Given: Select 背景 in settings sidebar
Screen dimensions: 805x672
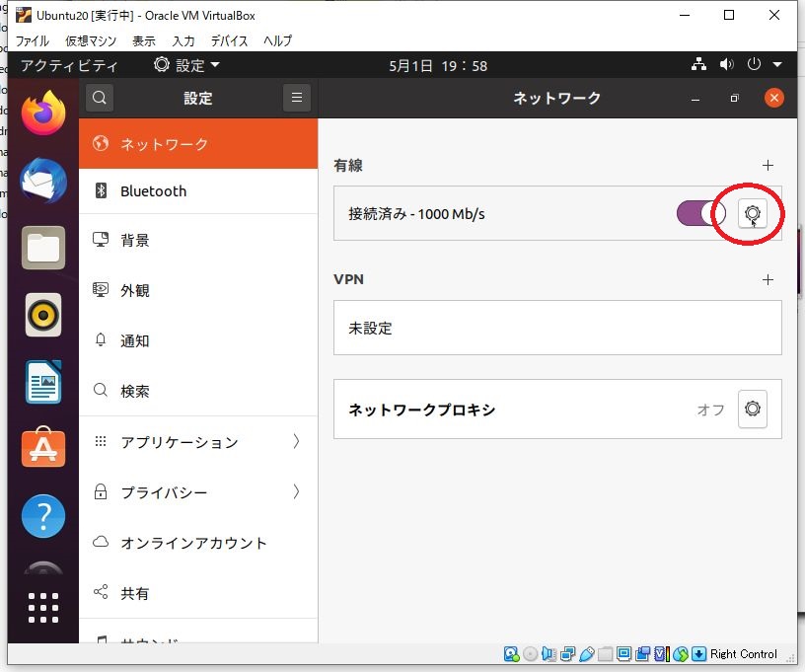Looking at the screenshot, I should point(198,240).
